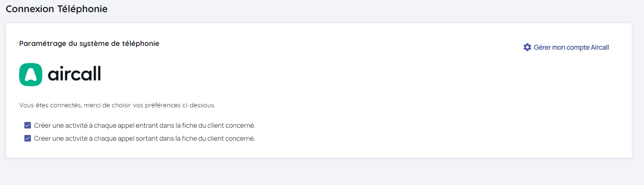Click the word préférences in the status sentence
644x185 pixels.
pos(163,105)
